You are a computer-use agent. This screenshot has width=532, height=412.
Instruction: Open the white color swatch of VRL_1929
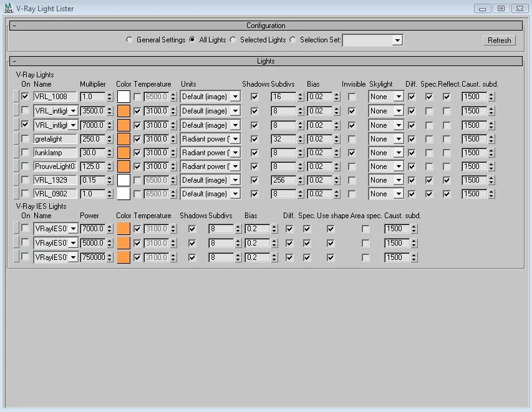click(123, 180)
